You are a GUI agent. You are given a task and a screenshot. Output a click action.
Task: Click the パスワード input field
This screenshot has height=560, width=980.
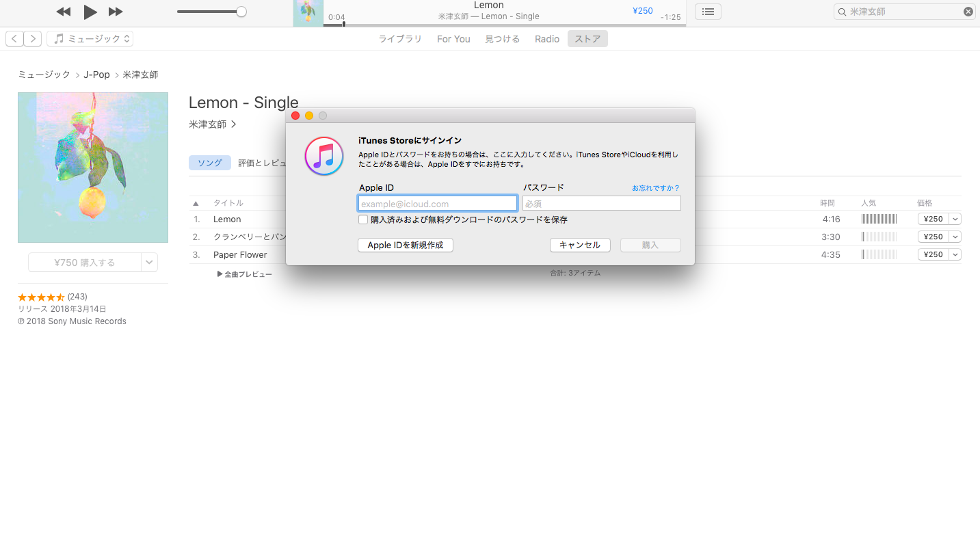[602, 203]
